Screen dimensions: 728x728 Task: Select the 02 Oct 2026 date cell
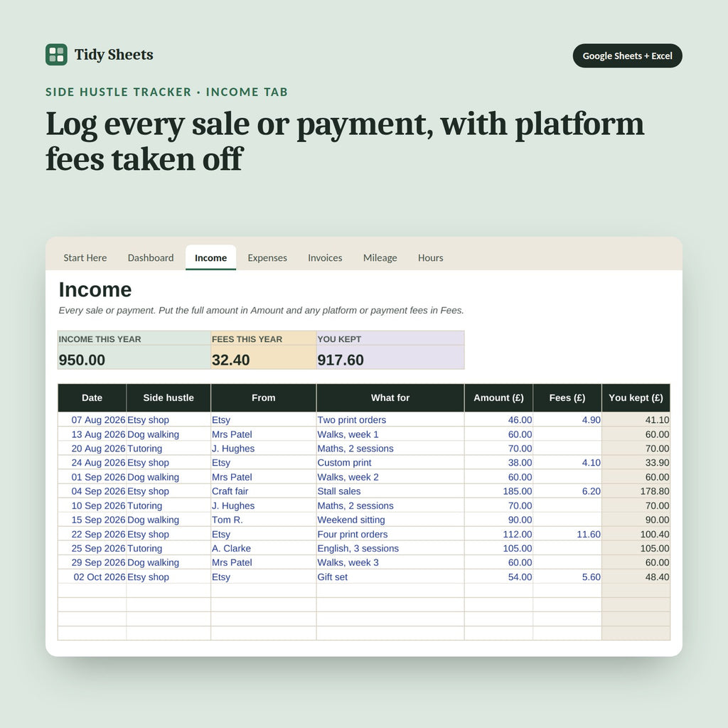coord(92,577)
